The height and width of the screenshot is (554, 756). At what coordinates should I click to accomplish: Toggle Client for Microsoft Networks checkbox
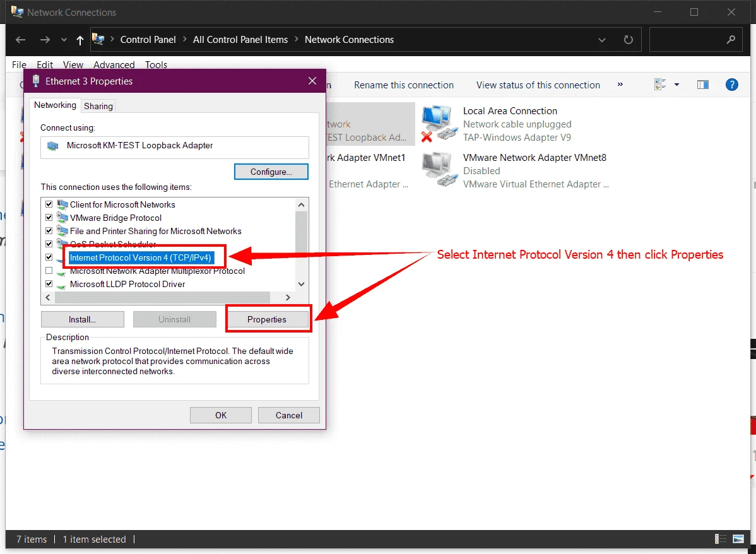coord(49,204)
